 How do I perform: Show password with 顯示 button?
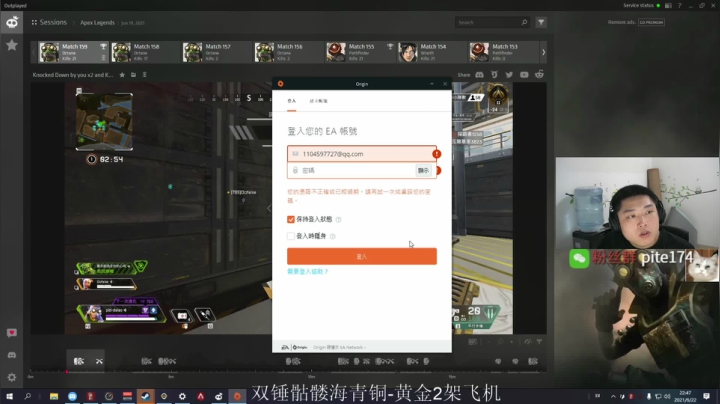coord(423,170)
